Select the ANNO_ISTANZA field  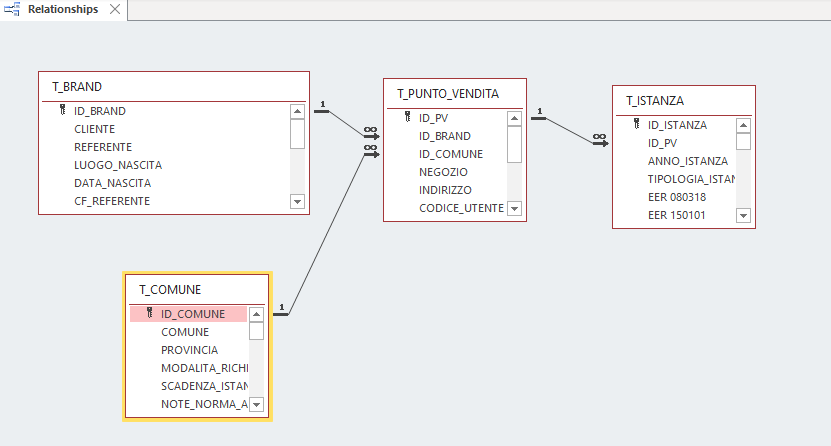[688, 161]
